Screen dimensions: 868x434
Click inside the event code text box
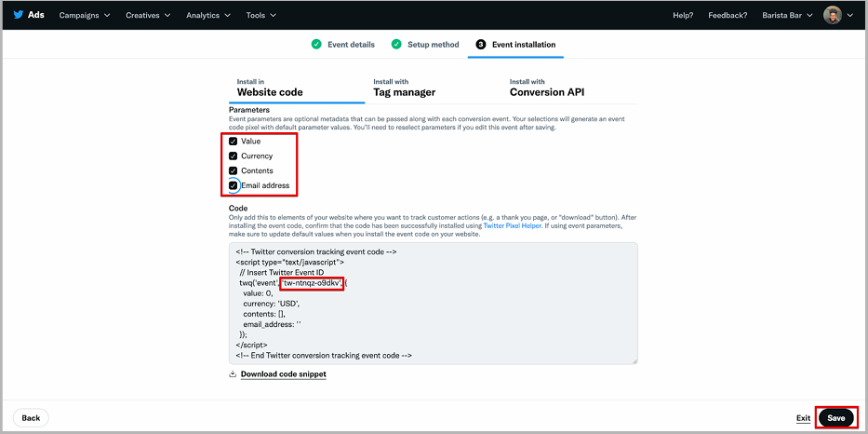[433, 304]
